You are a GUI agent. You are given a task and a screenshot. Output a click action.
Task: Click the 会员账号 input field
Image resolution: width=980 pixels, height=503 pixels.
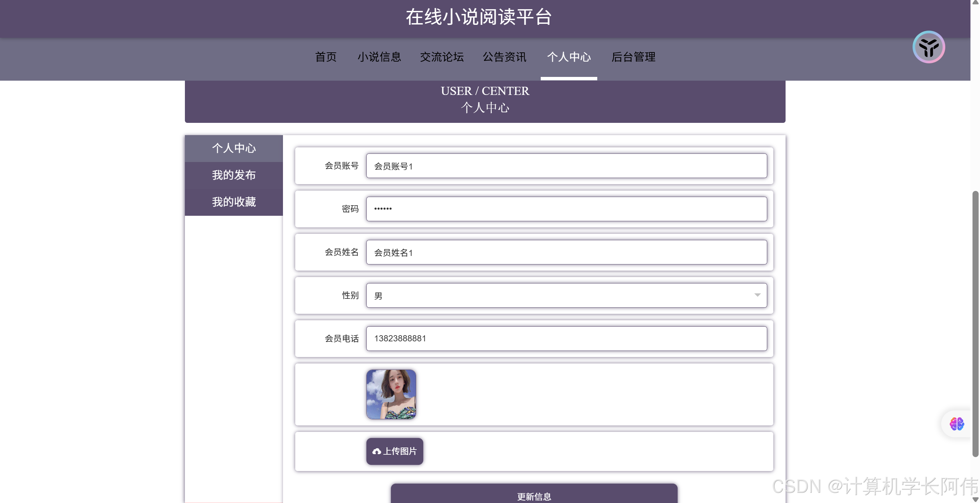pos(566,166)
